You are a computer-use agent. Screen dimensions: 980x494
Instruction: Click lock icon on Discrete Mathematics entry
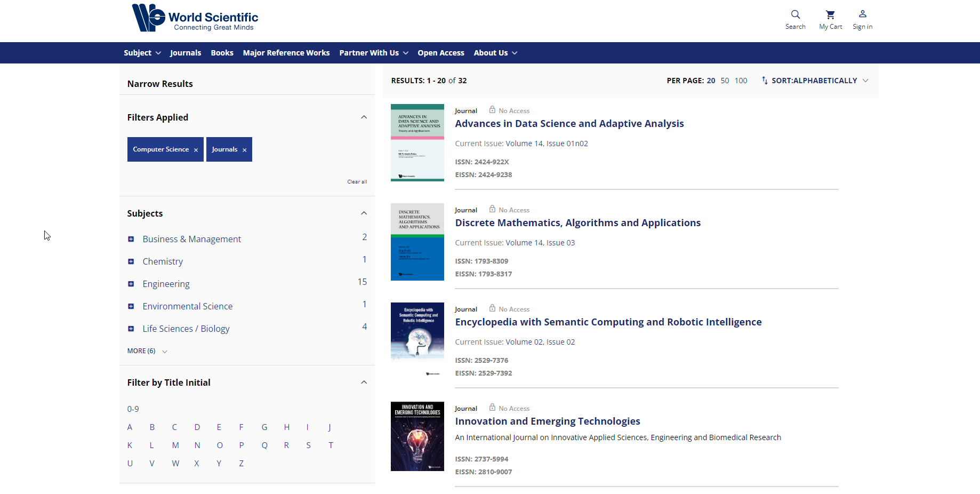(492, 209)
